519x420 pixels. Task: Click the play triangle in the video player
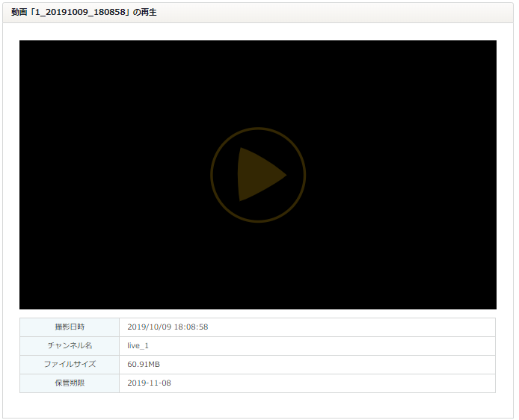pyautogui.click(x=258, y=175)
